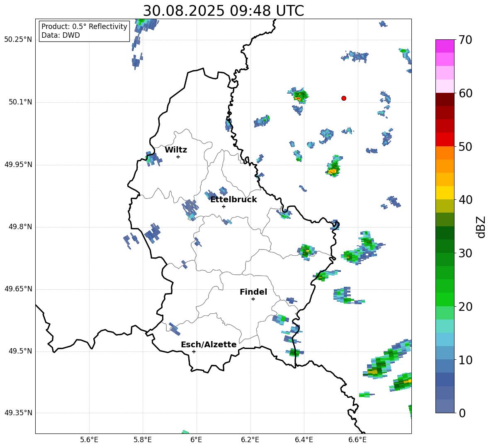Click the Esch/Alzette station cross marker

click(194, 351)
